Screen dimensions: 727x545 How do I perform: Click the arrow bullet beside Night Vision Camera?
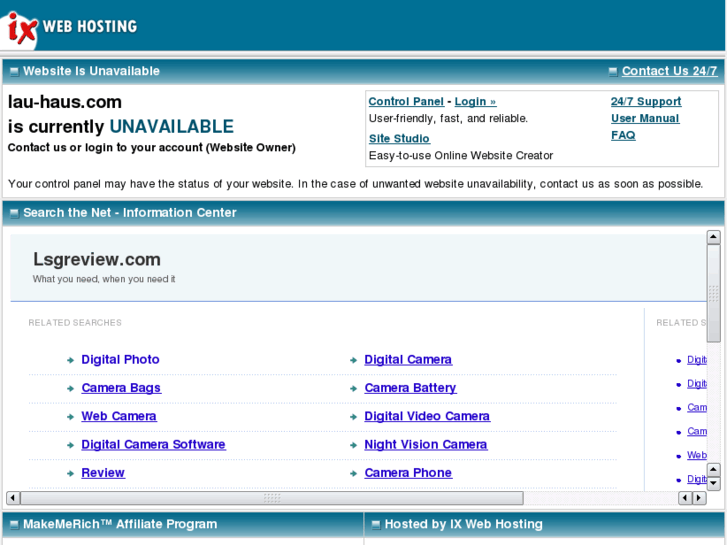click(353, 445)
